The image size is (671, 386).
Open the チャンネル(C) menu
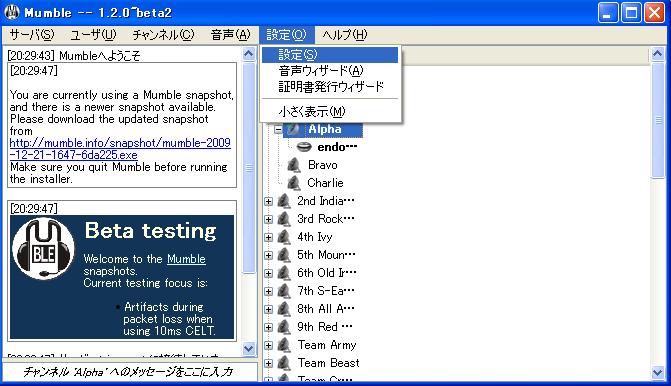pyautogui.click(x=163, y=35)
